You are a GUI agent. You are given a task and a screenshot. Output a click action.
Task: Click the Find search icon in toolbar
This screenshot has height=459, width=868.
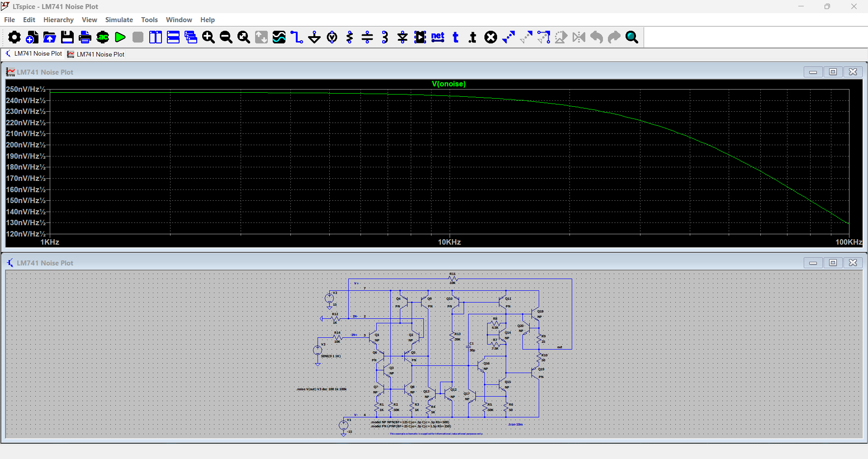[632, 37]
